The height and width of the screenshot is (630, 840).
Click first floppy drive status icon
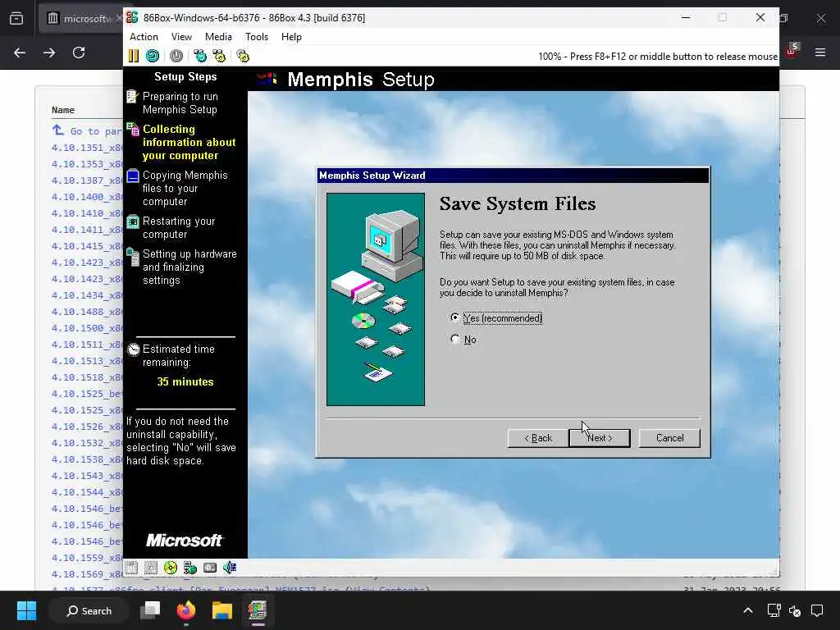pos(131,568)
